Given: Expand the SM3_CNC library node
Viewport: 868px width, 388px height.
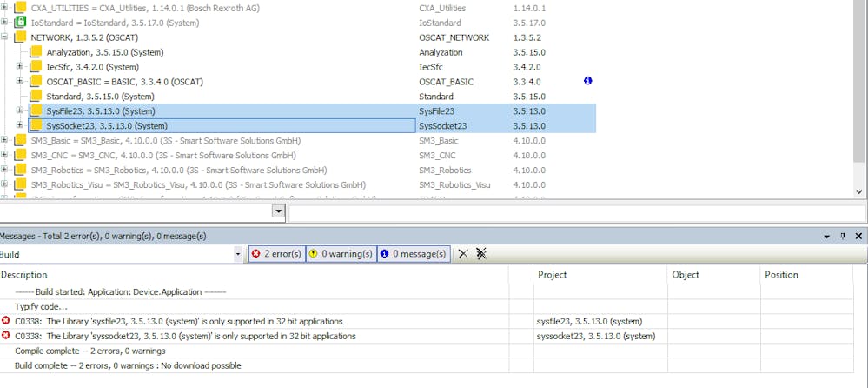Looking at the screenshot, I should [x=5, y=155].
